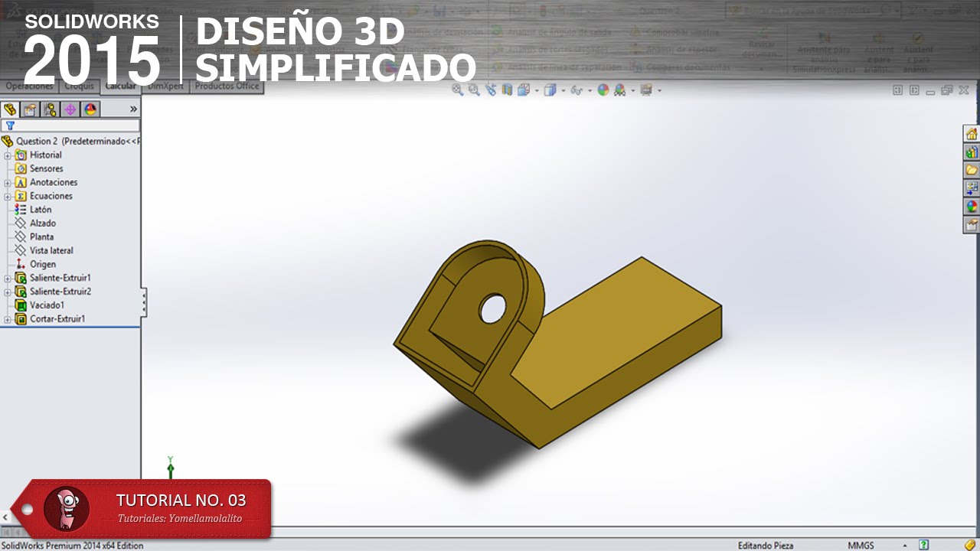Click the Section View icon
This screenshot has width=980, height=551.
[507, 90]
